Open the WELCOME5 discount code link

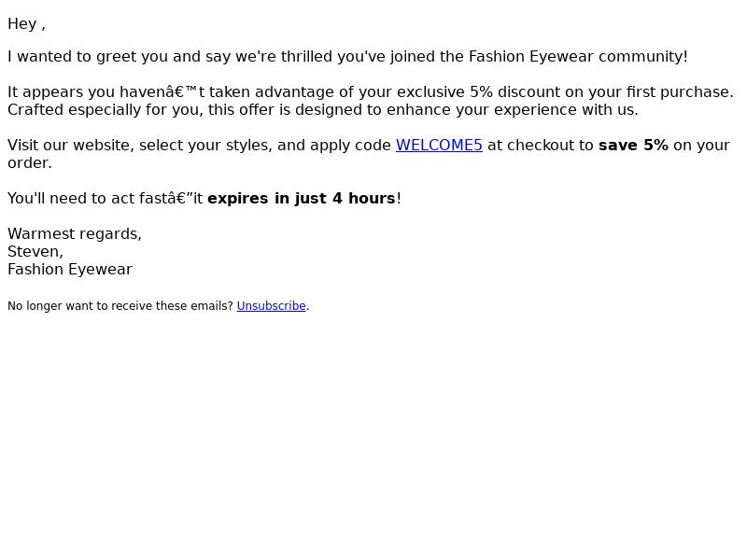[x=439, y=146]
